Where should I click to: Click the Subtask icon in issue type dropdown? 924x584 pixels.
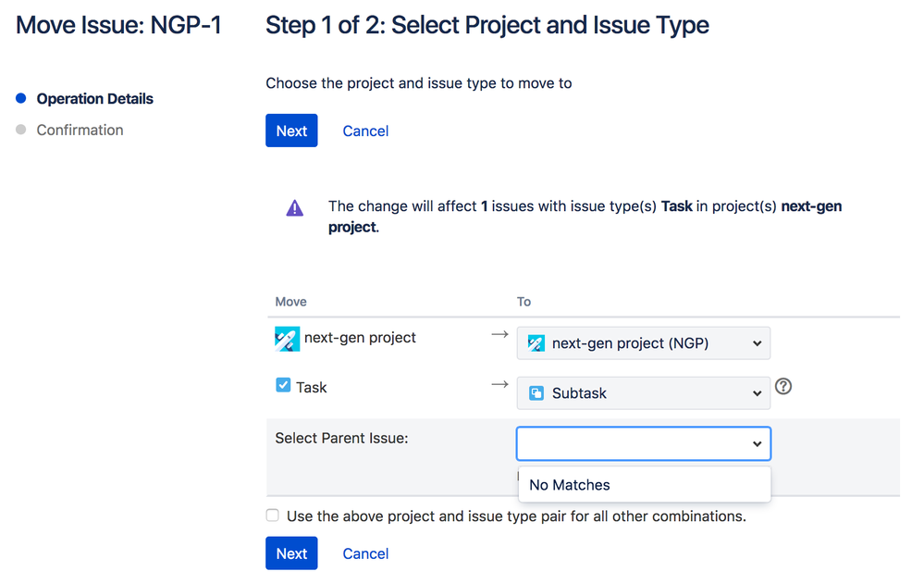click(536, 393)
